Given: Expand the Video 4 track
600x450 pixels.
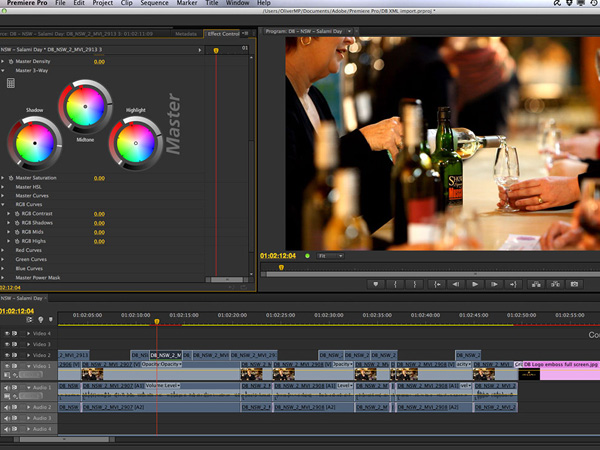Looking at the screenshot, I should pyautogui.click(x=28, y=333).
